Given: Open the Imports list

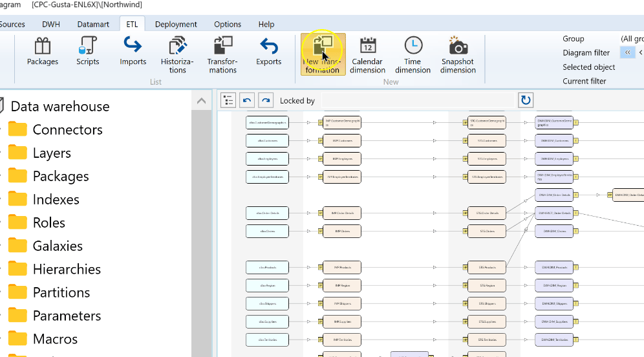Looking at the screenshot, I should click(x=133, y=51).
